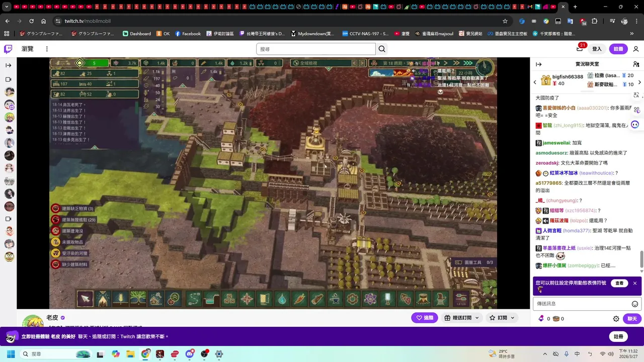Open the emote picker in chat input

(x=635, y=304)
